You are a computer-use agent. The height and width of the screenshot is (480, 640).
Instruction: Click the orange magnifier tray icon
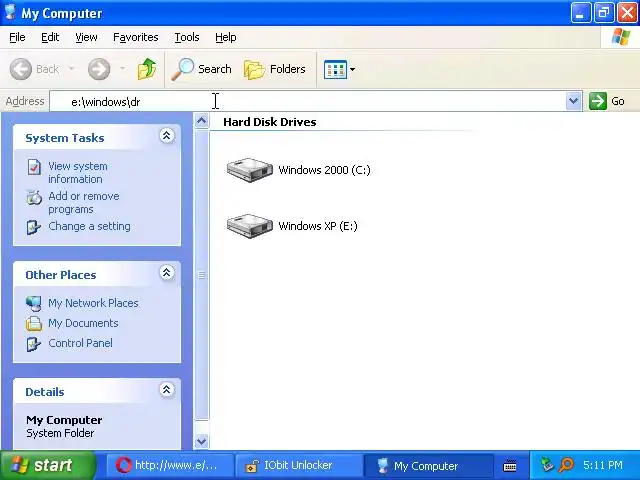pos(566,465)
